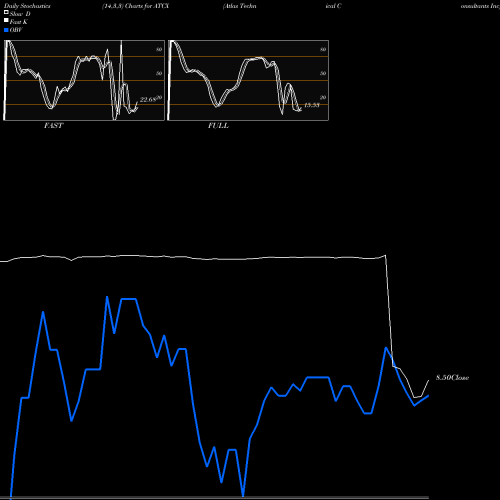Click the 80 axis label in FAST chart
The image size is (500, 500).
point(159,49)
